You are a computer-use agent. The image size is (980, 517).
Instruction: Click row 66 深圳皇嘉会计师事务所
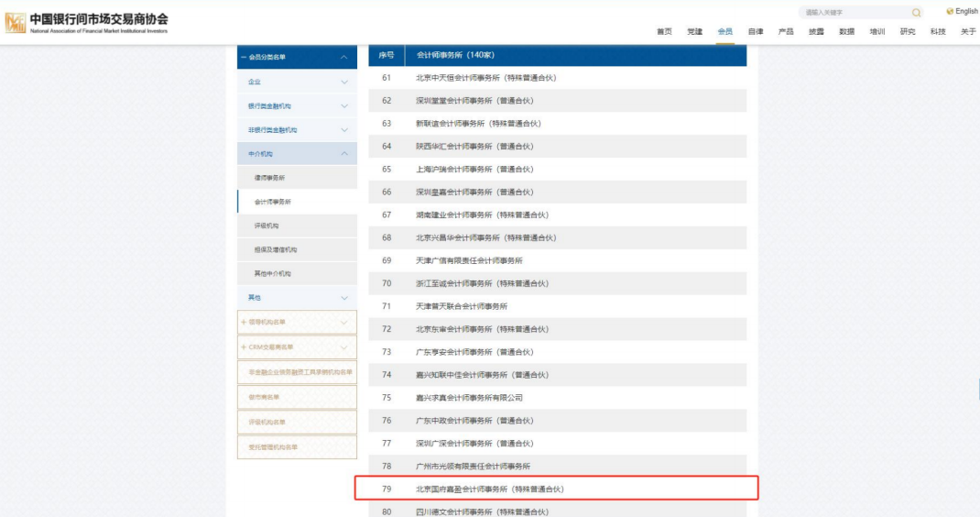click(x=558, y=192)
